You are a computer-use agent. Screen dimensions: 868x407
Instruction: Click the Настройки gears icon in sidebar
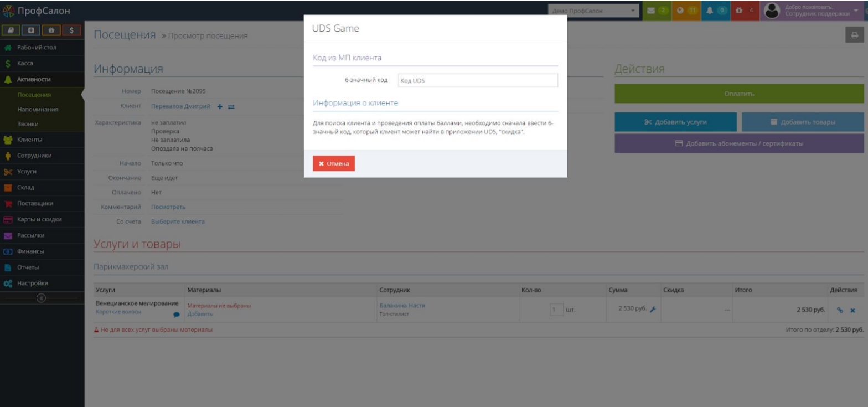click(8, 284)
